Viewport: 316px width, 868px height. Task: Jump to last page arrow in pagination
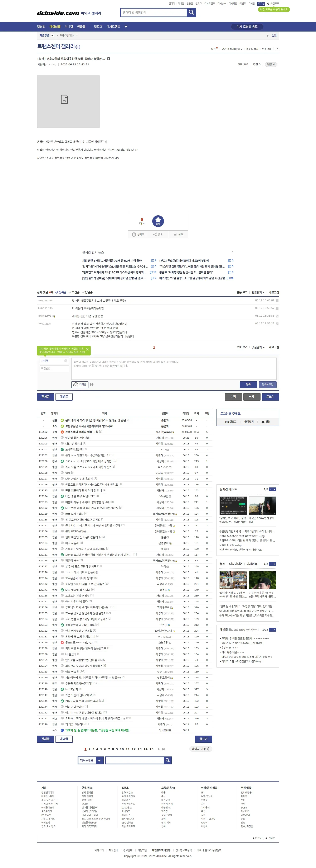coord(164,749)
